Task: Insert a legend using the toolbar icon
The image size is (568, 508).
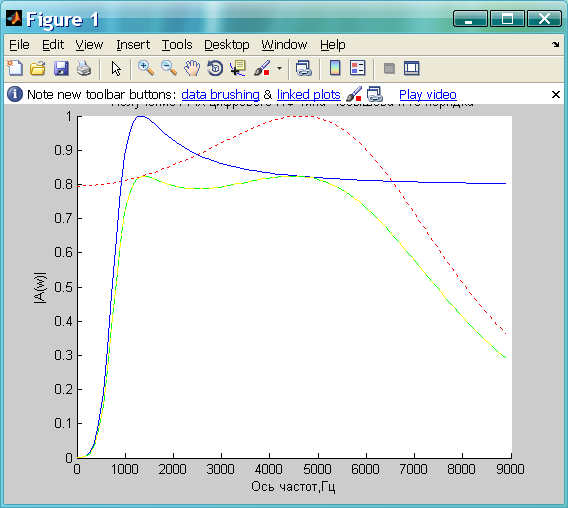Action: coord(358,68)
